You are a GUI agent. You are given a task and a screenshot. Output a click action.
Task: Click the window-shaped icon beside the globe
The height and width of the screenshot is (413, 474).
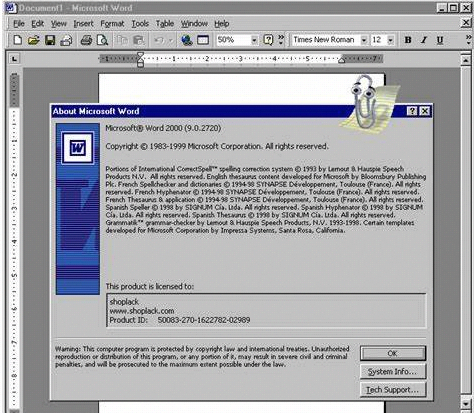tap(203, 40)
